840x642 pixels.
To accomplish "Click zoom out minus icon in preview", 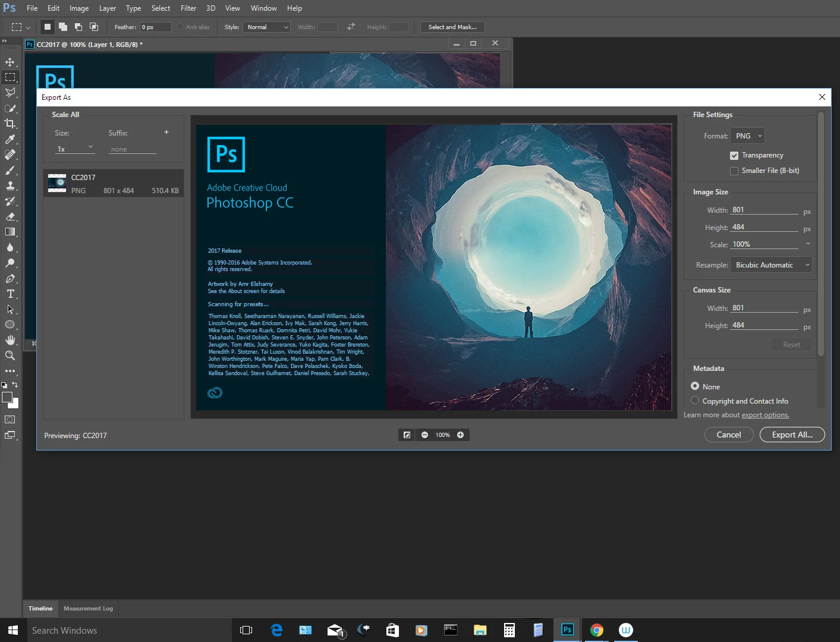I will pos(424,435).
